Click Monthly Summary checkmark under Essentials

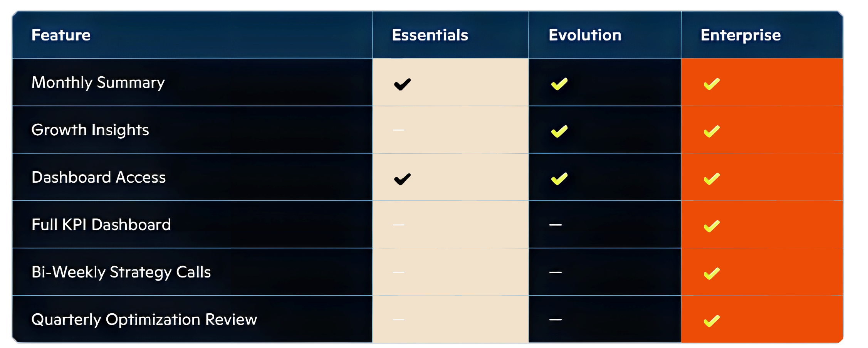click(x=402, y=84)
